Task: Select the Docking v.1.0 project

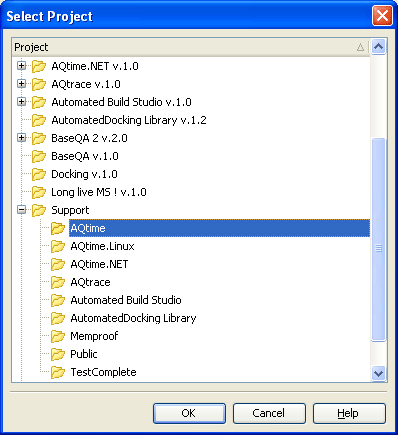Action: coord(84,174)
